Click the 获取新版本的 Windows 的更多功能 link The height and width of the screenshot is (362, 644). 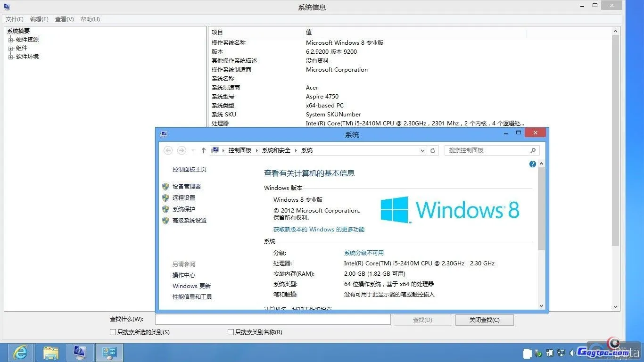(319, 230)
